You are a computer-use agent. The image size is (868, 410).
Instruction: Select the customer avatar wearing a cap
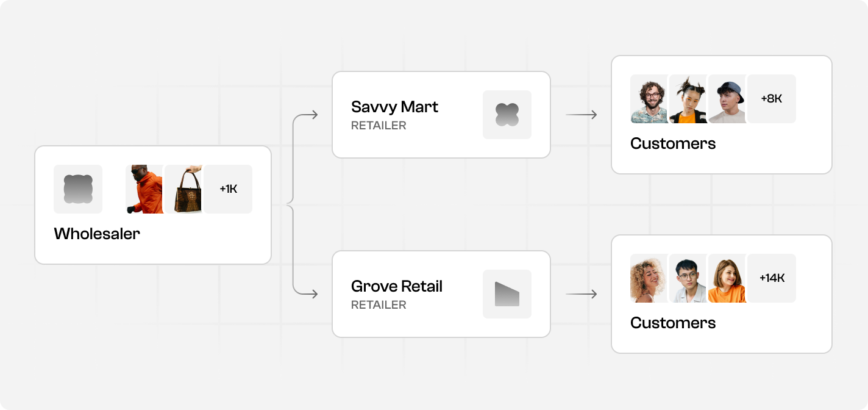(727, 99)
